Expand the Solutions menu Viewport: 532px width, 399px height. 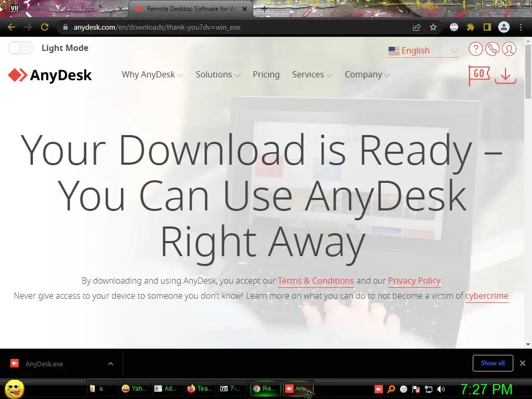coord(218,75)
